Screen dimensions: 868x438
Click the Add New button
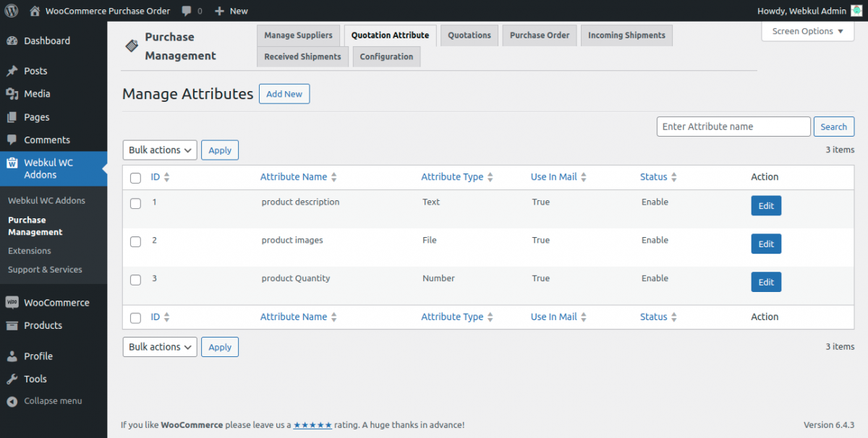(284, 93)
